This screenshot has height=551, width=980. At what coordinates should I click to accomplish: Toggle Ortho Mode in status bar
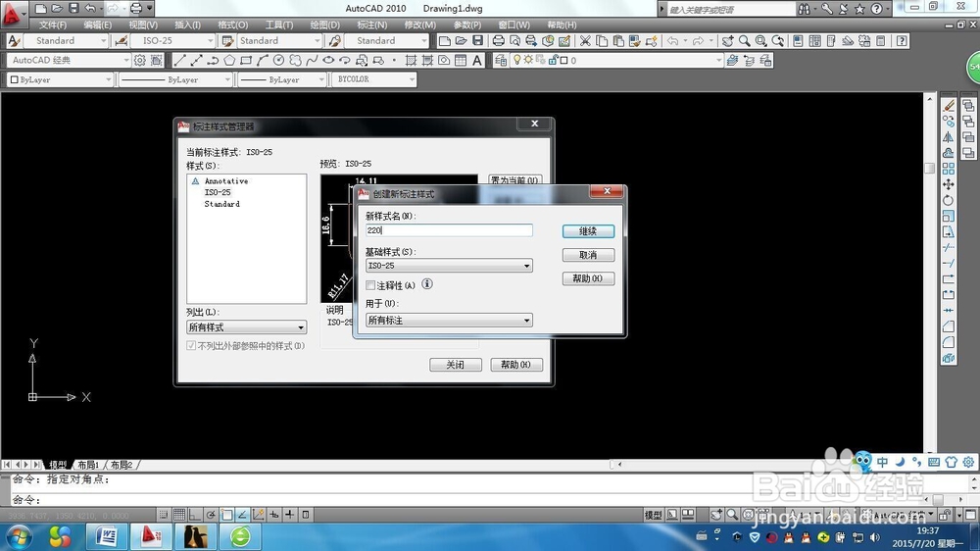pyautogui.click(x=195, y=515)
